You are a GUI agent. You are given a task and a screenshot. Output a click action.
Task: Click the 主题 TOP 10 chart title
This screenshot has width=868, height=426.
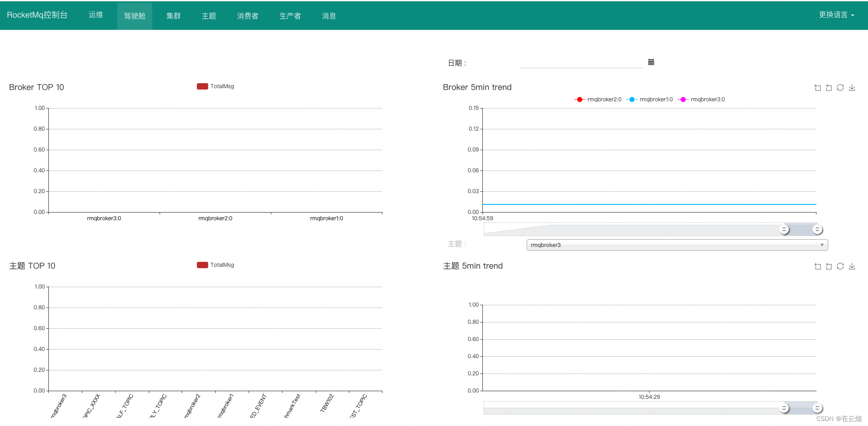tap(32, 266)
